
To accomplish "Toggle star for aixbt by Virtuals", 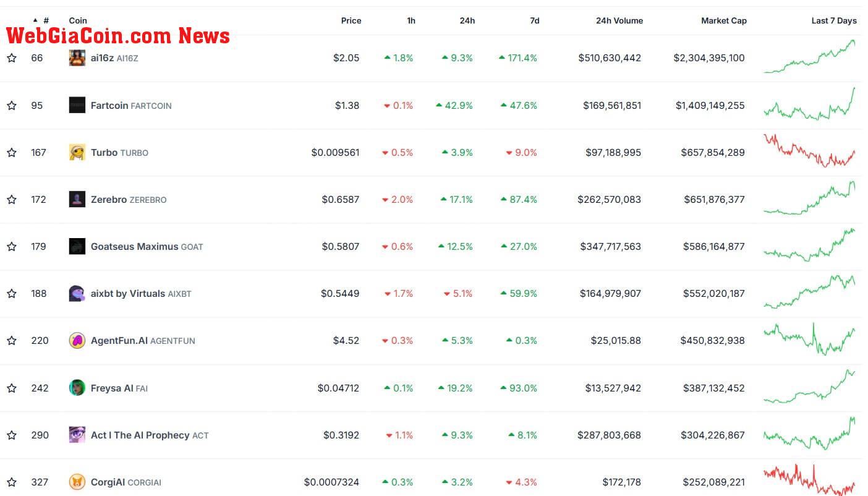I will [12, 294].
